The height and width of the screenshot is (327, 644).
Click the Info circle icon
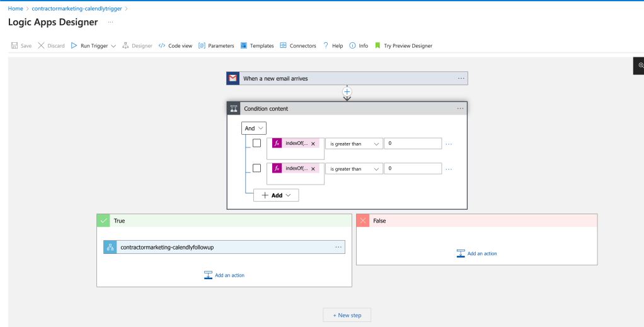(352, 45)
